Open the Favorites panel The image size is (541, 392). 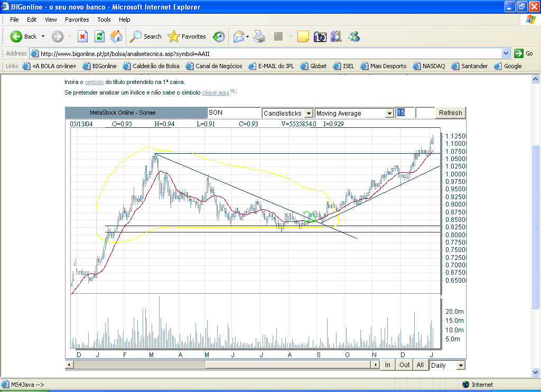click(x=187, y=36)
